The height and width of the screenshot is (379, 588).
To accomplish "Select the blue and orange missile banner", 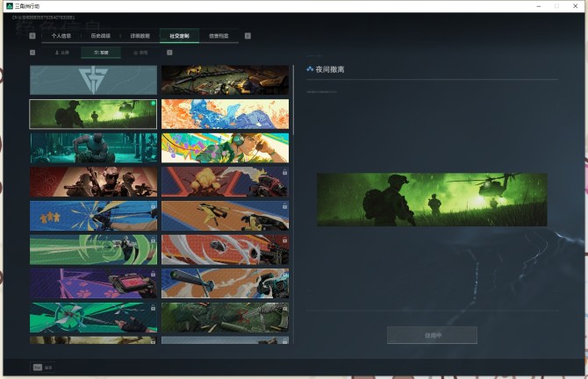I will 225,283.
